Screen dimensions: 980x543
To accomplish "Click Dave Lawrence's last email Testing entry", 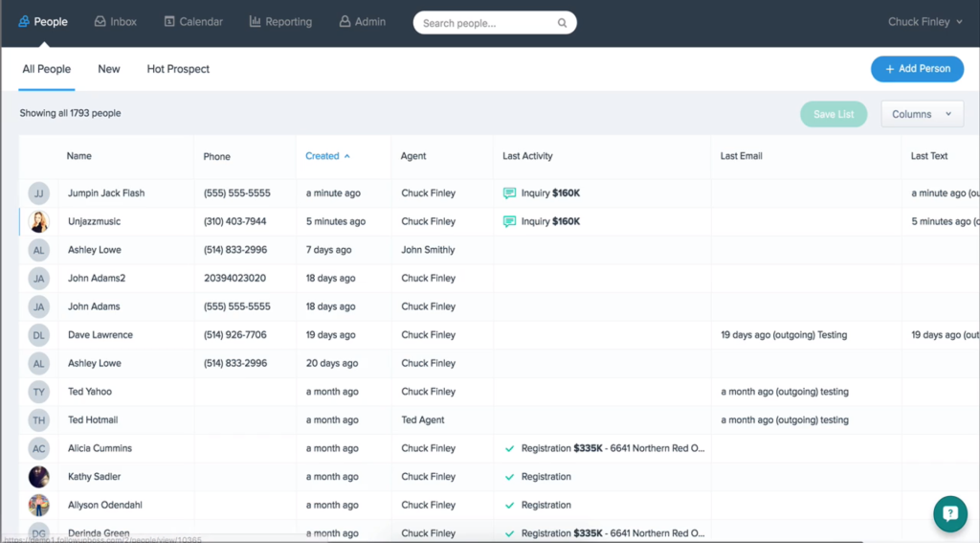I will tap(784, 335).
